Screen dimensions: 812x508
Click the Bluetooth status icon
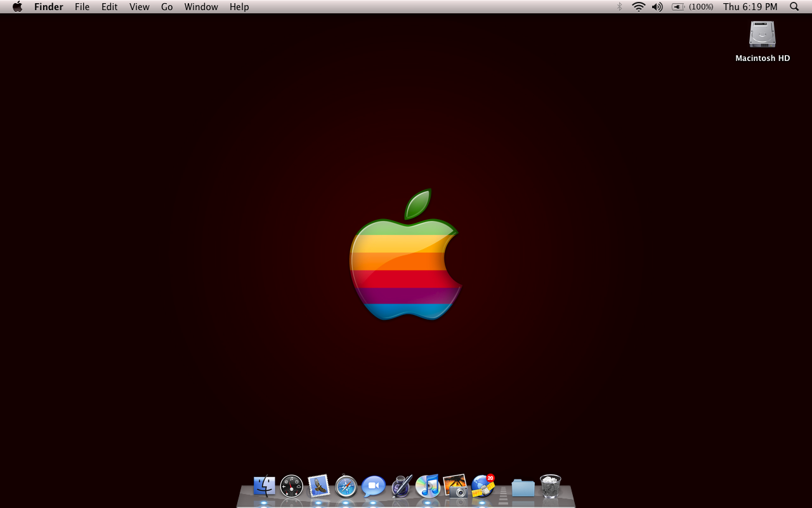(x=620, y=7)
